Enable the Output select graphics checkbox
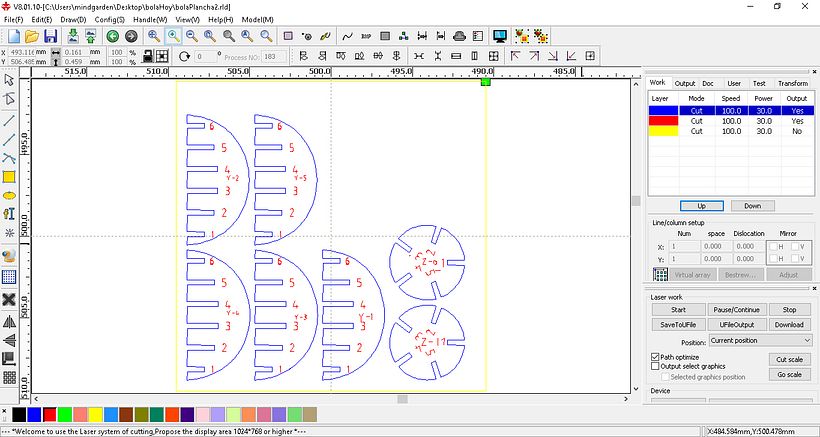Viewport: 820px width, 437px height. (655, 366)
